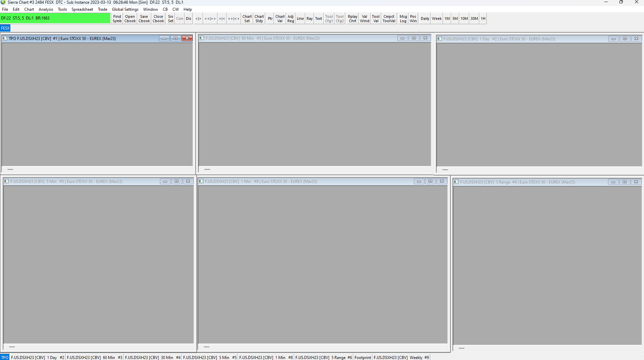This screenshot has width=644, height=360.
Task: Open the File menu
Action: click(5, 9)
